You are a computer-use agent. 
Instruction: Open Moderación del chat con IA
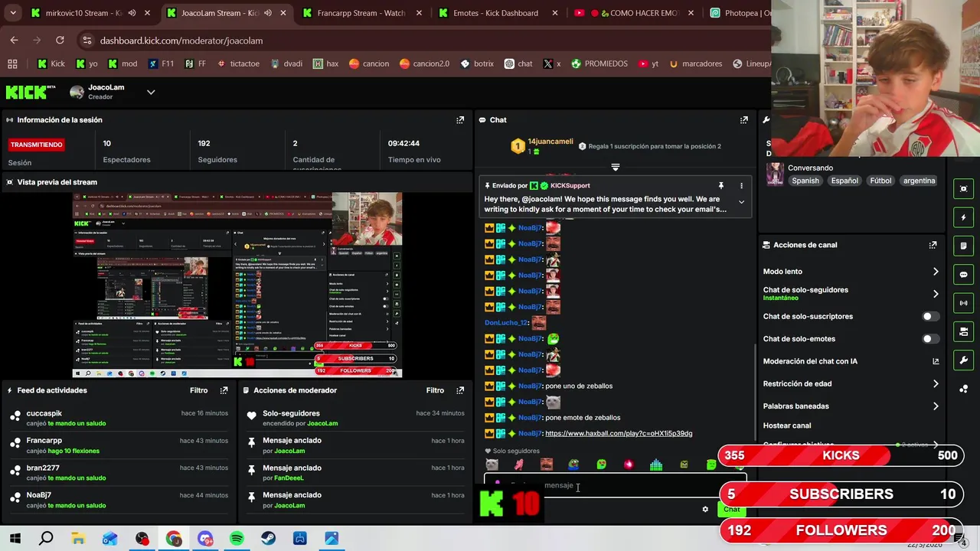[x=851, y=361]
